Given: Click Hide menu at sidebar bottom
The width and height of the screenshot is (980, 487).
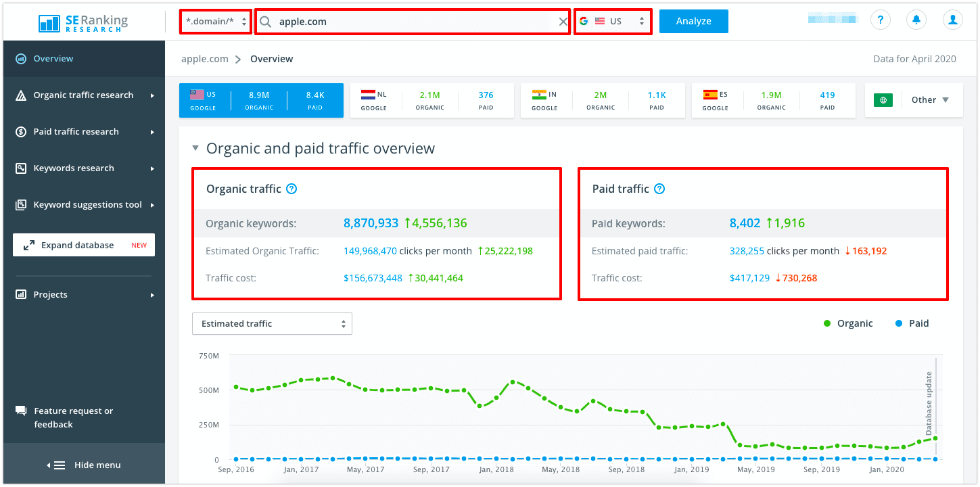Looking at the screenshot, I should (x=84, y=465).
